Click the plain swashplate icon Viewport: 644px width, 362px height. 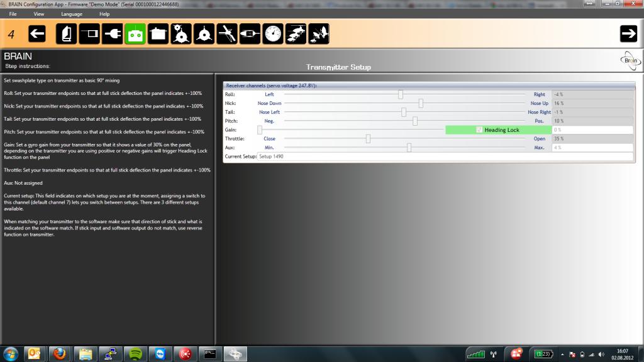[x=204, y=34]
